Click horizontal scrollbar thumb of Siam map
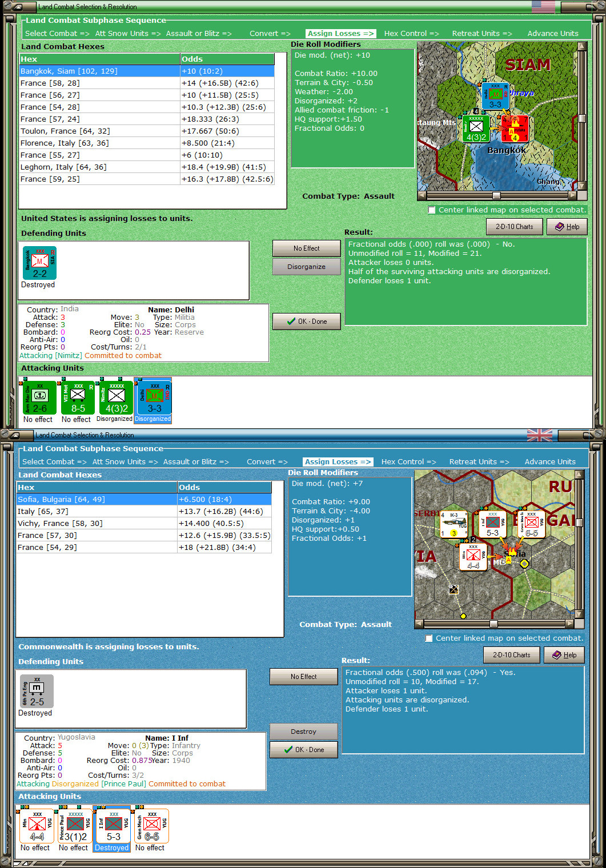Viewport: 606px width, 868px height. tap(496, 195)
